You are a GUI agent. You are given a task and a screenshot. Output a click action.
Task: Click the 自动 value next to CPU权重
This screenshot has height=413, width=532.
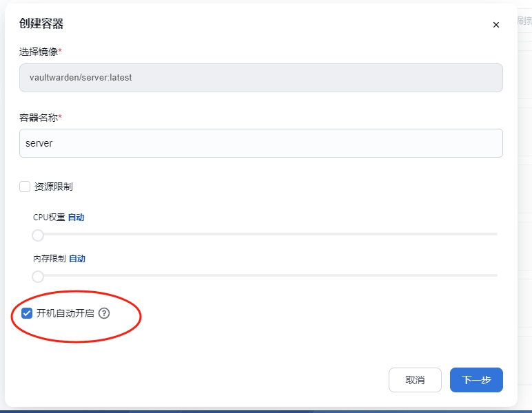[x=76, y=218]
